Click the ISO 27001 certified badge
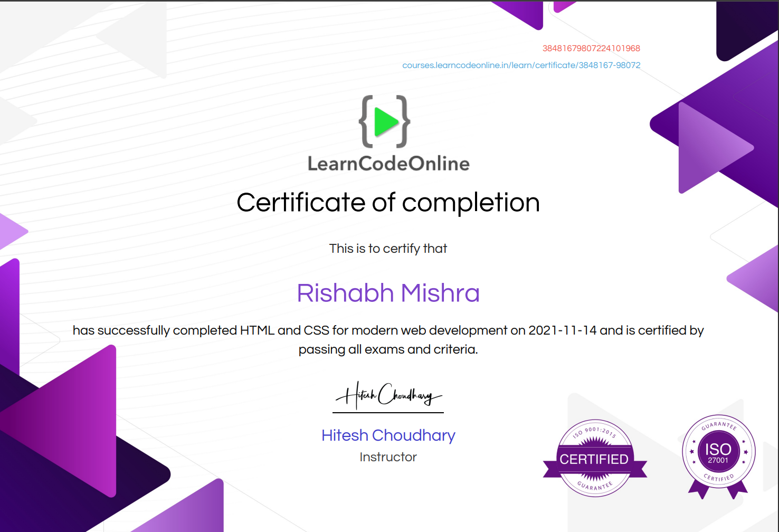The width and height of the screenshot is (779, 532). [718, 456]
